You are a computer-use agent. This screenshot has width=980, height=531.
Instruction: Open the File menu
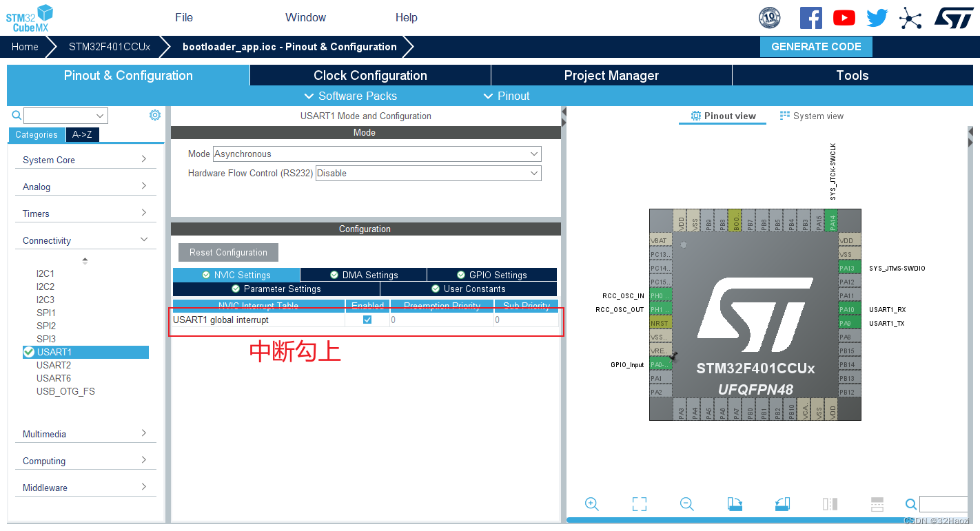point(184,18)
